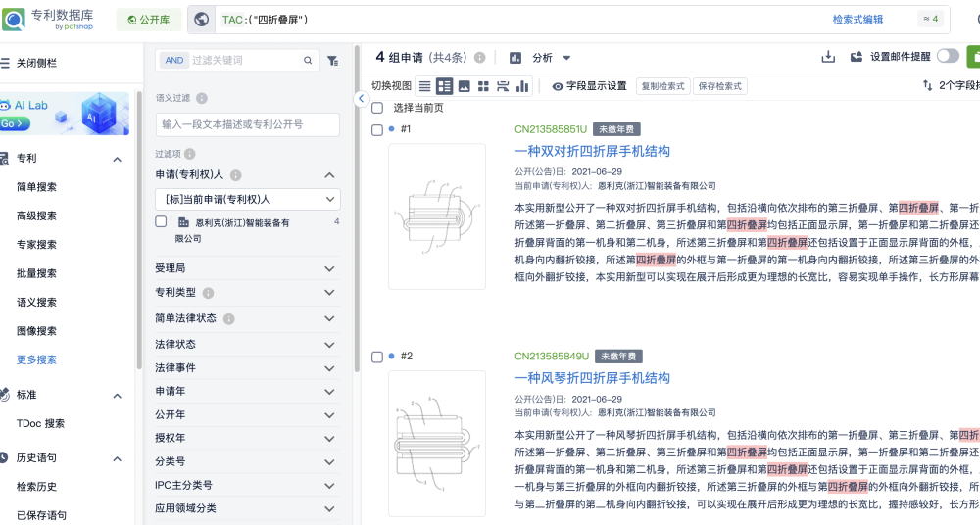Collapse filter panel with left arrow

[361, 99]
